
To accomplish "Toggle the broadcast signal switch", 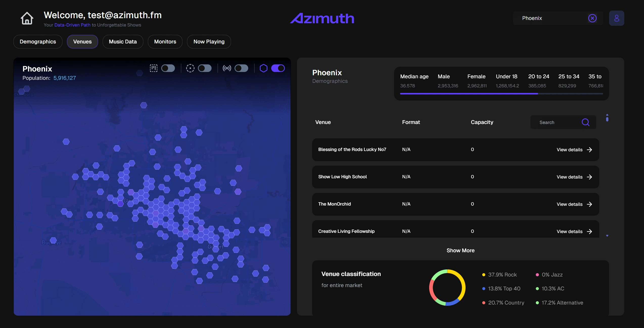I will (241, 68).
